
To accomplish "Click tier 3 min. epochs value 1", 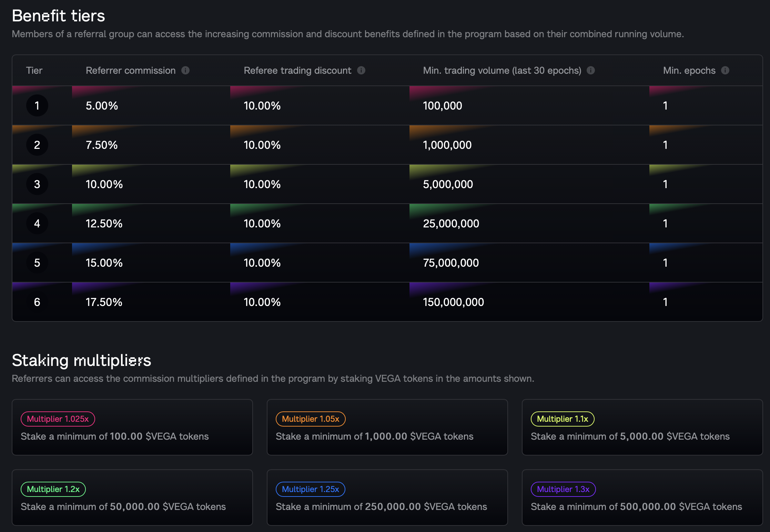I will coord(665,184).
